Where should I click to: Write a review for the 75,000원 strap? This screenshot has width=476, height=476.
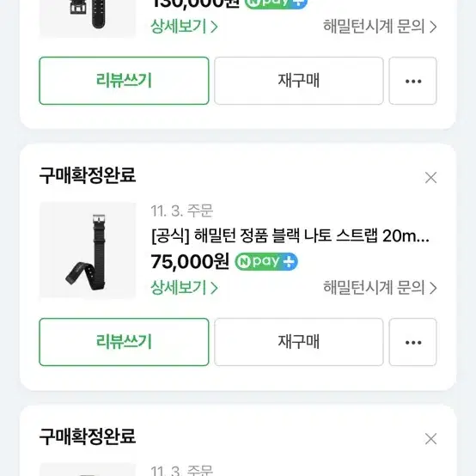click(124, 342)
